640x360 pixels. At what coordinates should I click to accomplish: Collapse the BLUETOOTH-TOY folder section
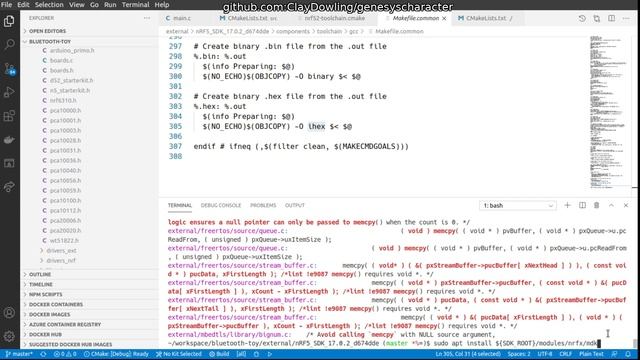click(89, 42)
